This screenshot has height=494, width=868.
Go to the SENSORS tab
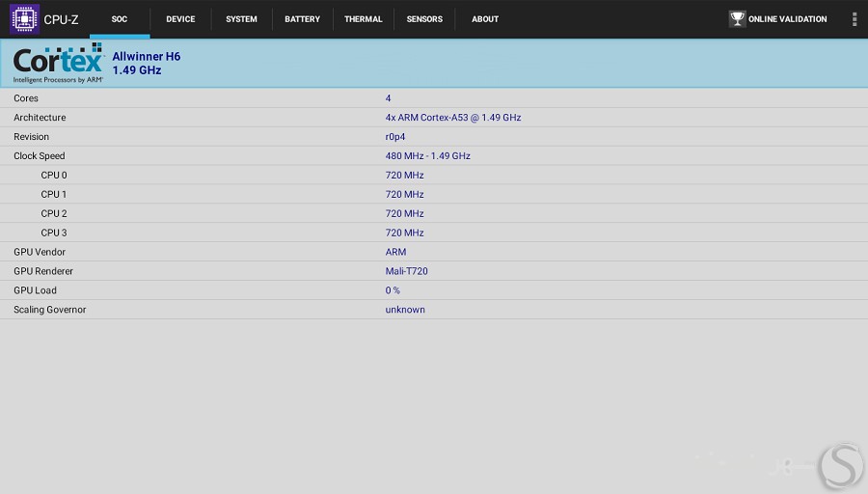point(424,19)
